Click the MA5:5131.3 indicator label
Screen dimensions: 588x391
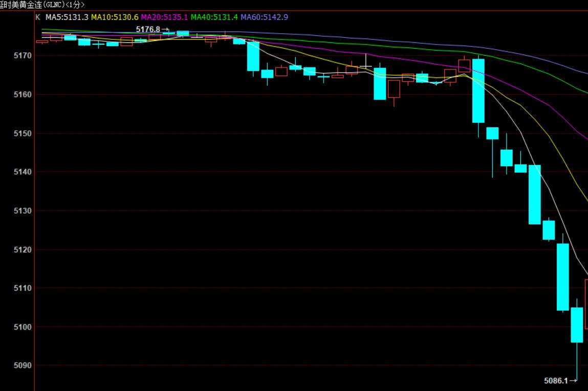(67, 17)
